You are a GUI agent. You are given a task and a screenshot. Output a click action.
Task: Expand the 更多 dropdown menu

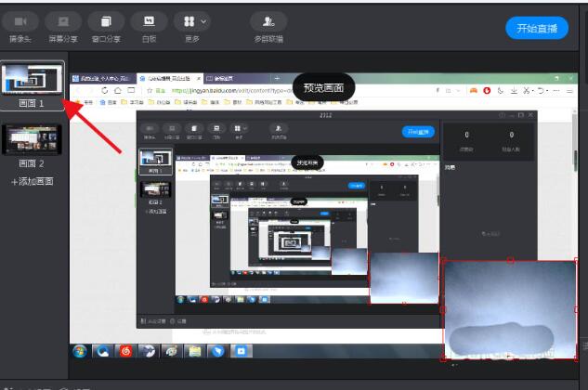click(x=195, y=21)
